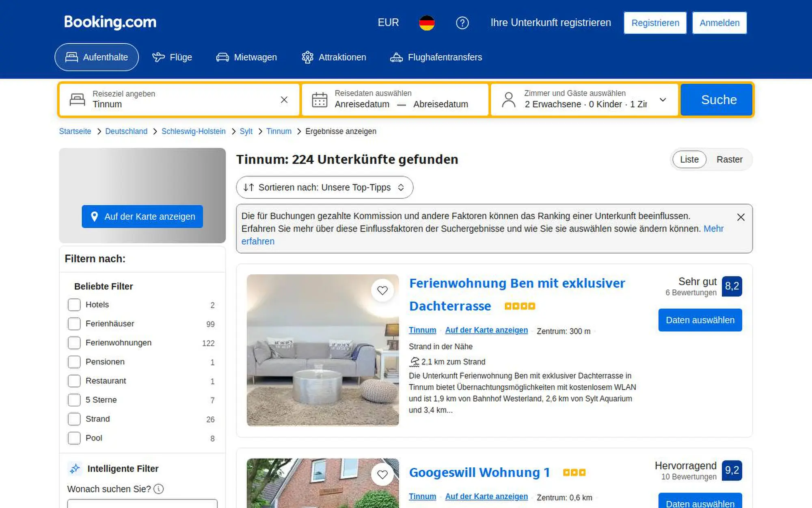812x508 pixels.
Task: Open the Sylt breadcrumb link
Action: click(246, 131)
